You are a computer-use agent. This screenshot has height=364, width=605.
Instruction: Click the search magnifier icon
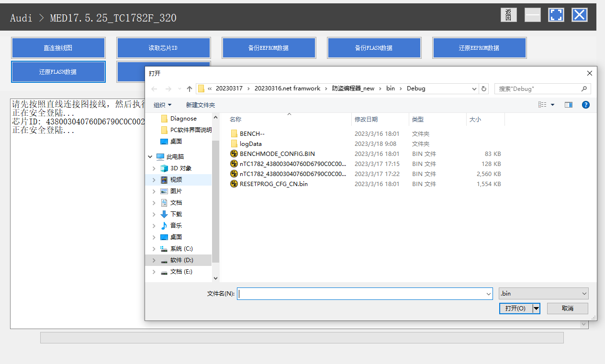pos(584,89)
